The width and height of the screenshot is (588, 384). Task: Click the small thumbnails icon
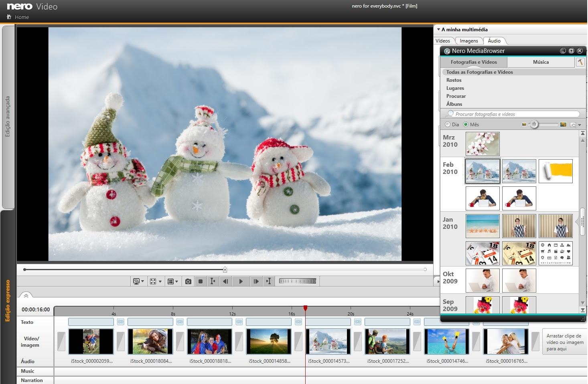524,125
